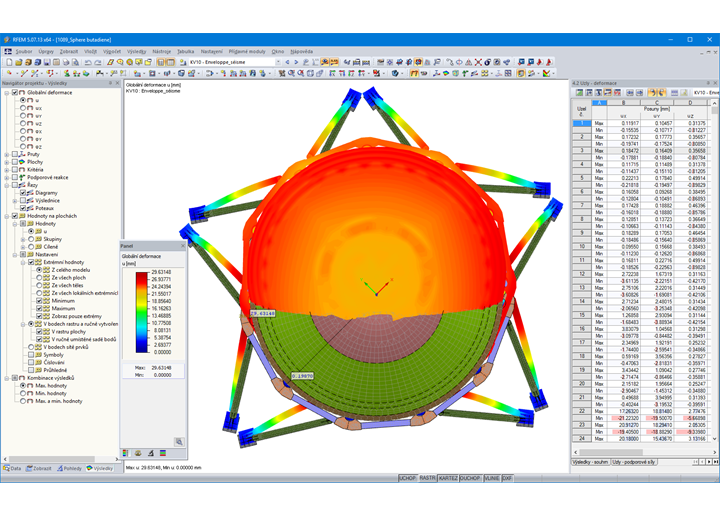Select Max. a min. hodnoty radio button
The image size is (720, 517).
[x=23, y=401]
